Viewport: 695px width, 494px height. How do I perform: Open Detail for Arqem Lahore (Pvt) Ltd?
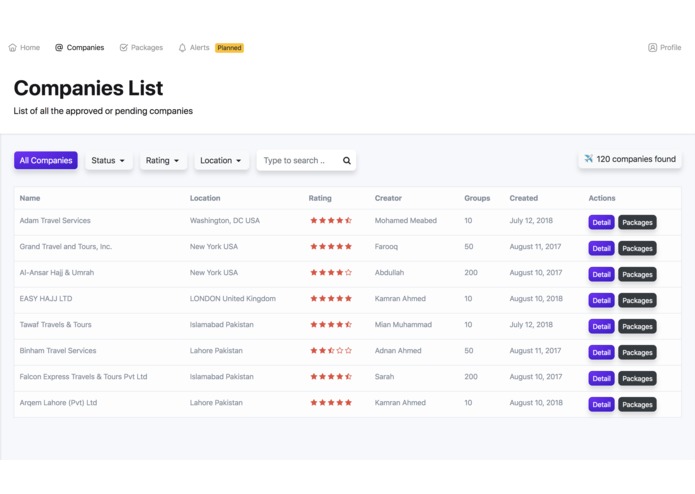[x=601, y=405]
